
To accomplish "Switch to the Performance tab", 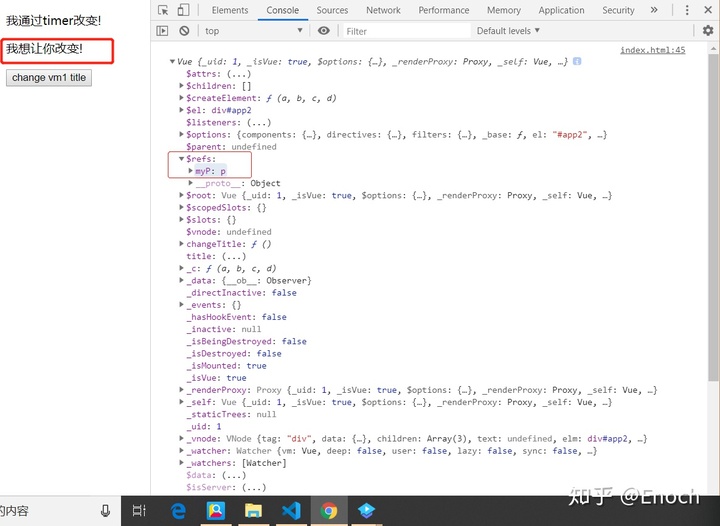I will click(444, 10).
